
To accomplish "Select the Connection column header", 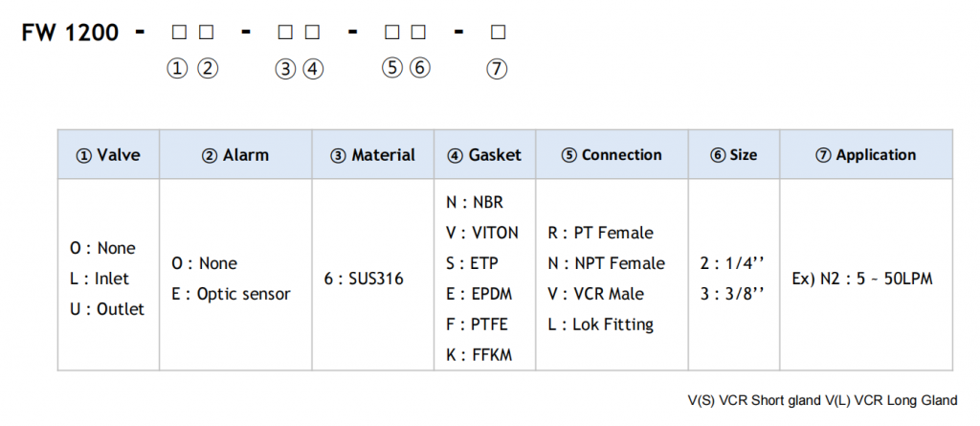I will pos(612,155).
